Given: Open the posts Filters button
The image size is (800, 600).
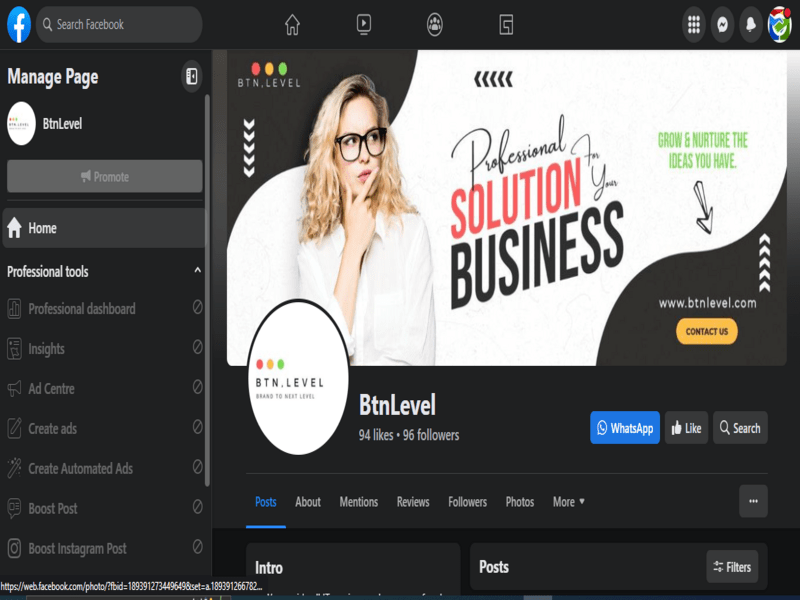Looking at the screenshot, I should (x=732, y=567).
